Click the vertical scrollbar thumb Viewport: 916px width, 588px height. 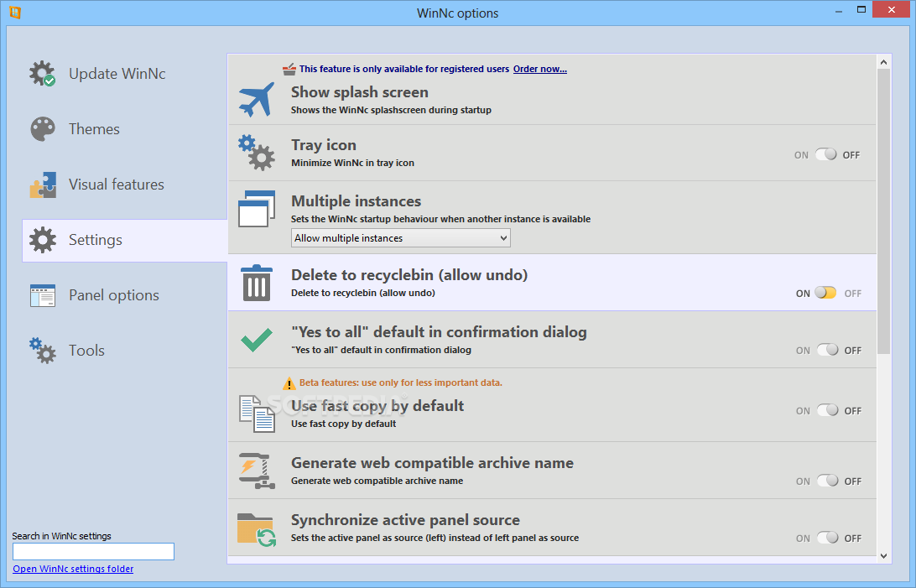(x=883, y=211)
